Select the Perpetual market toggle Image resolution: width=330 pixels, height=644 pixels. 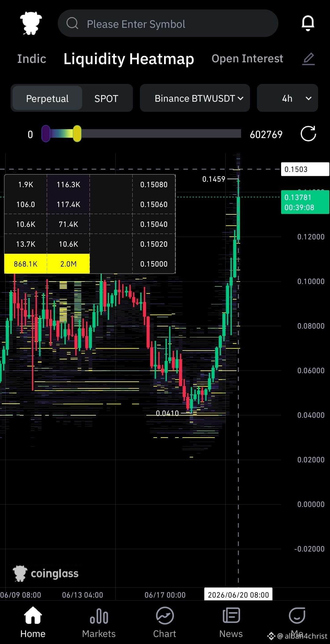tap(47, 98)
